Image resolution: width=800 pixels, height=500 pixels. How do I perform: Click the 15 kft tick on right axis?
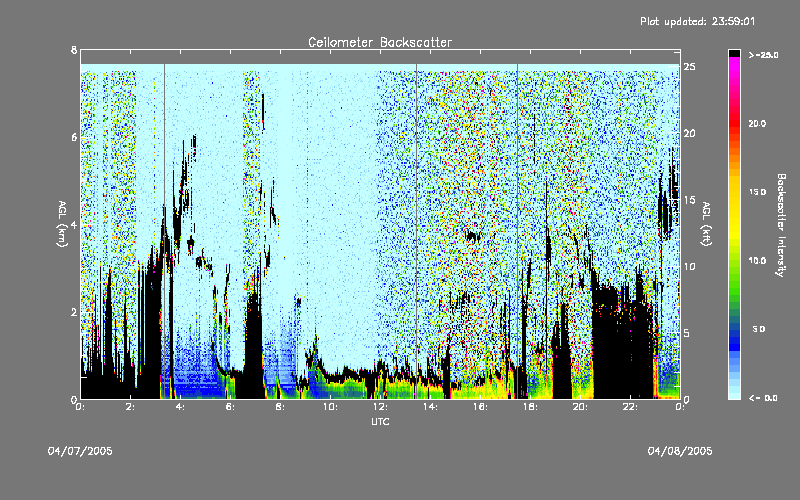coord(689,200)
